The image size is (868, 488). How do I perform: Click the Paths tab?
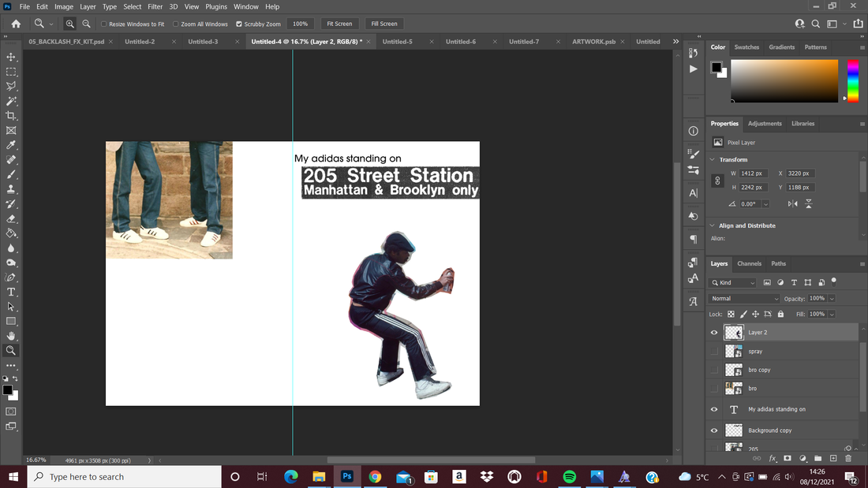pyautogui.click(x=778, y=264)
